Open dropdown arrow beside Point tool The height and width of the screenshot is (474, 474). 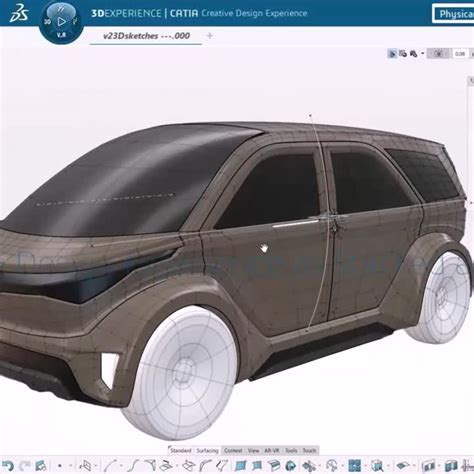[x=71, y=466]
